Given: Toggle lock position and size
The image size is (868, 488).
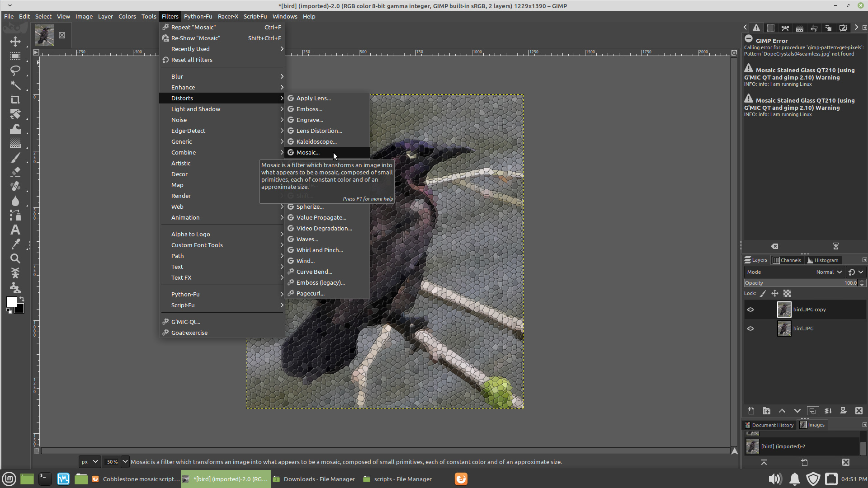Looking at the screenshot, I should pyautogui.click(x=775, y=294).
